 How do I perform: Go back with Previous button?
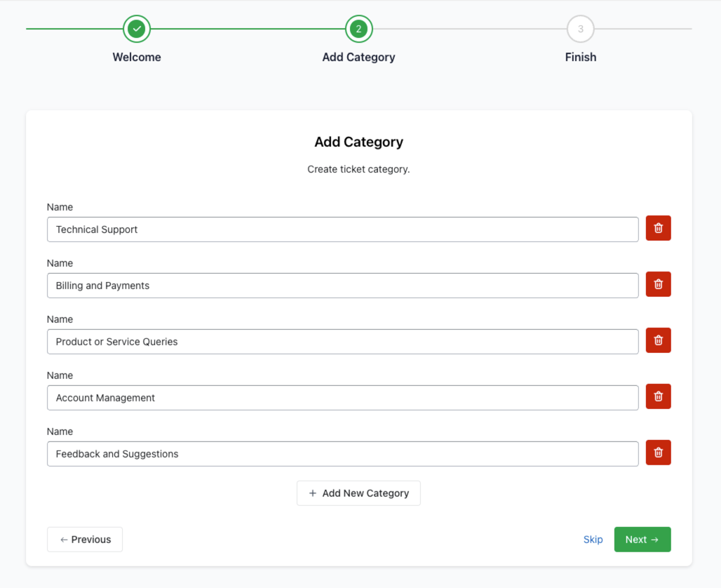point(85,540)
